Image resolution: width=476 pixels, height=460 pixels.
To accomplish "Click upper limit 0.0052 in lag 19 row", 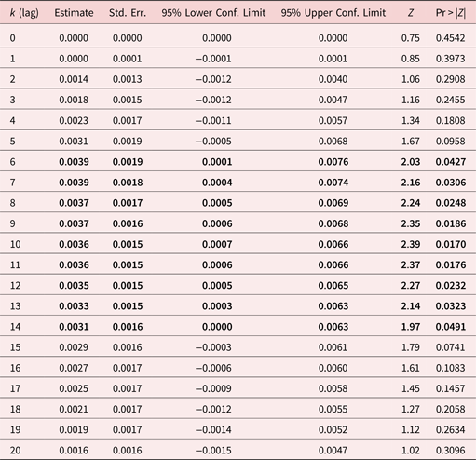I will pyautogui.click(x=333, y=430).
